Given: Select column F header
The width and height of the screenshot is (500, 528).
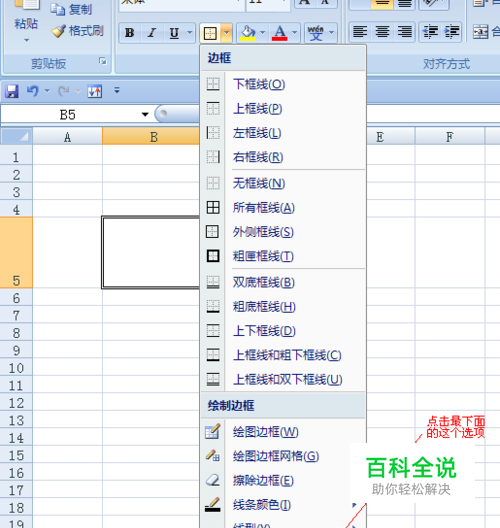Looking at the screenshot, I should coord(450,137).
